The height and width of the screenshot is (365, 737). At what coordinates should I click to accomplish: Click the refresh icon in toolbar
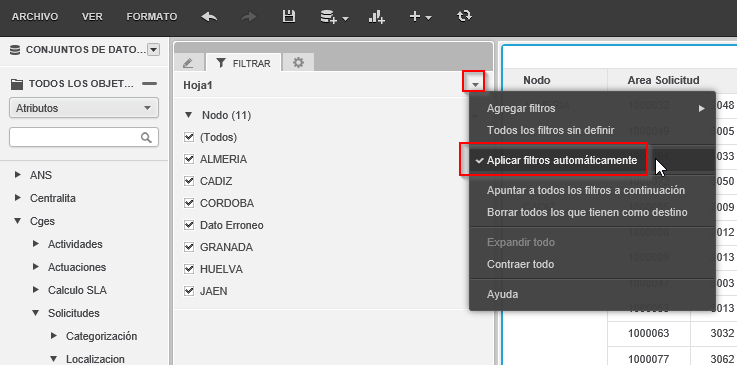pos(464,16)
